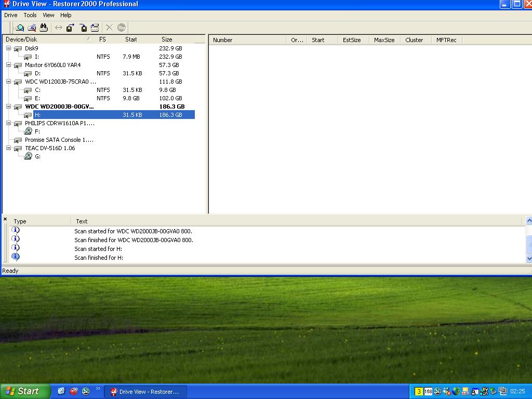Collapse the Maxtor 6Y060L0 YAR4 node
Viewport: 532px width, 399px height.
[8, 65]
